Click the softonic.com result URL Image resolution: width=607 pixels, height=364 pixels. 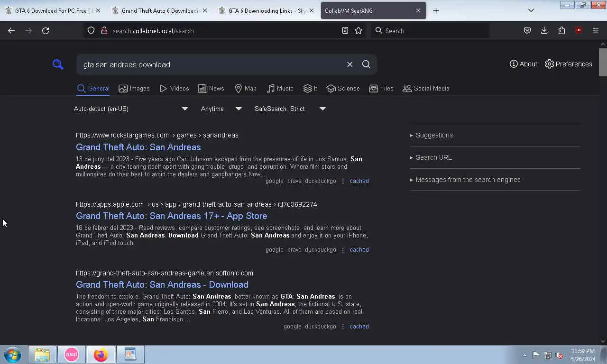[x=165, y=273]
